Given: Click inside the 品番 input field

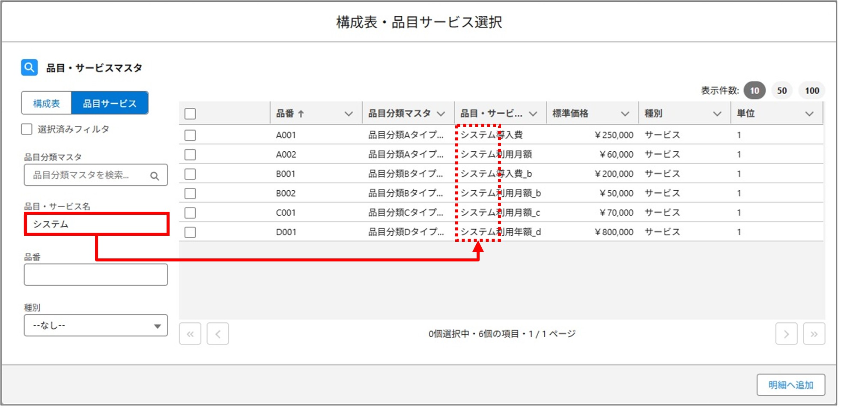Looking at the screenshot, I should (x=95, y=274).
